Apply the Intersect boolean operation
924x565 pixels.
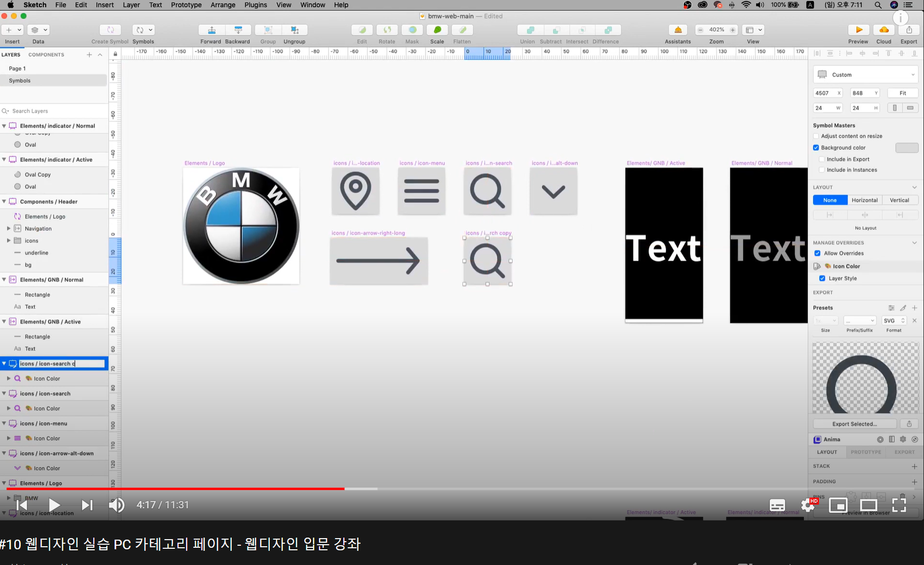[582, 30]
